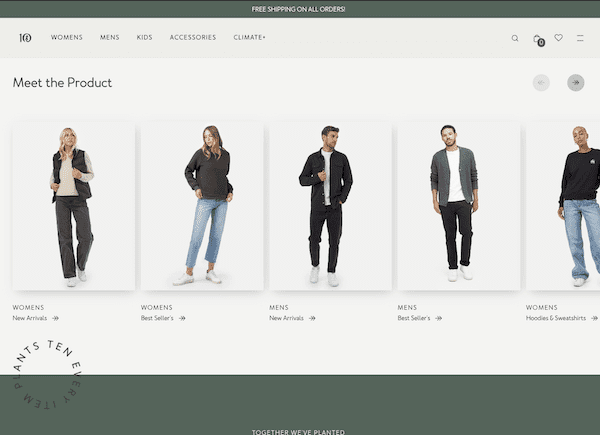This screenshot has width=600, height=435.
Task: Expand the Kids navigation menu
Action: [145, 38]
